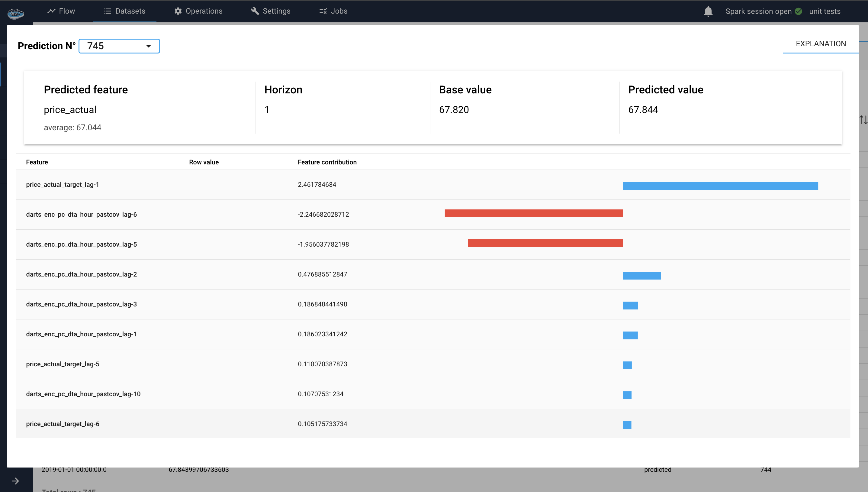Open the notifications bell
The width and height of the screenshot is (868, 492).
click(x=708, y=11)
